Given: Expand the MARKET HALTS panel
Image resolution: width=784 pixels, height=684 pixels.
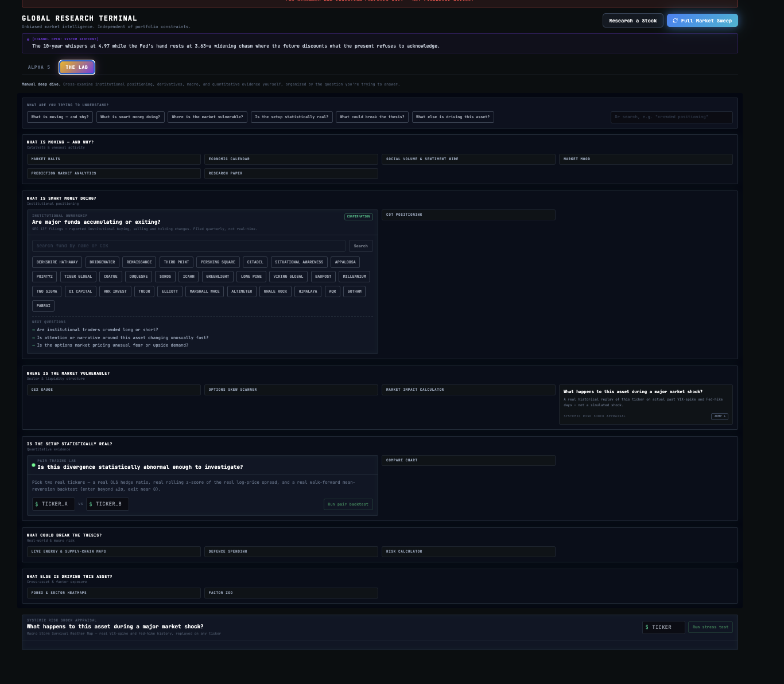Looking at the screenshot, I should pos(114,159).
